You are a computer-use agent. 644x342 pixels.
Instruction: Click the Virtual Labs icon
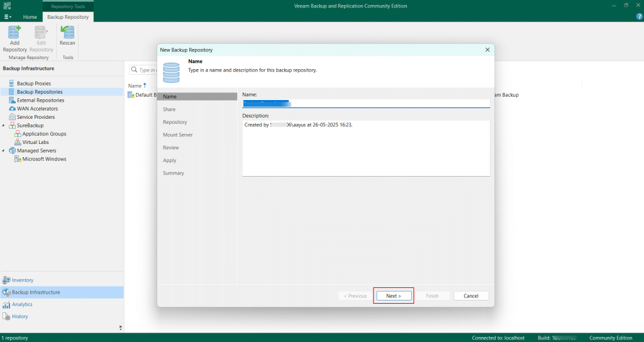18,142
